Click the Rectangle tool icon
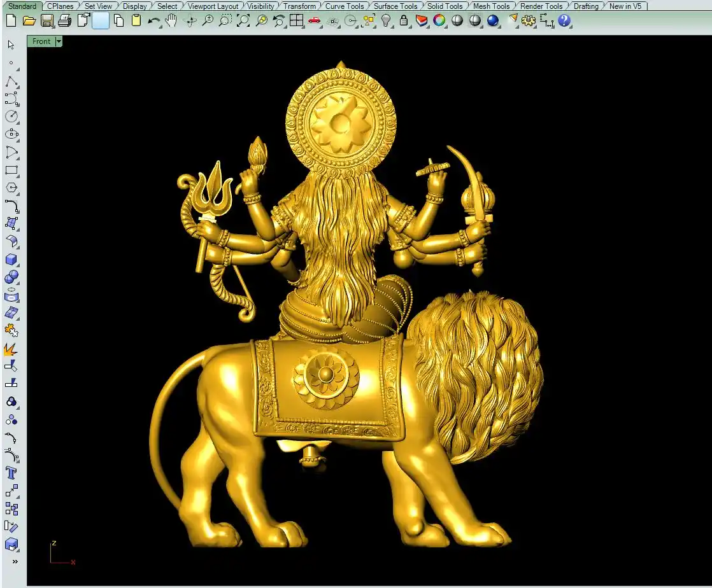 pyautogui.click(x=11, y=170)
